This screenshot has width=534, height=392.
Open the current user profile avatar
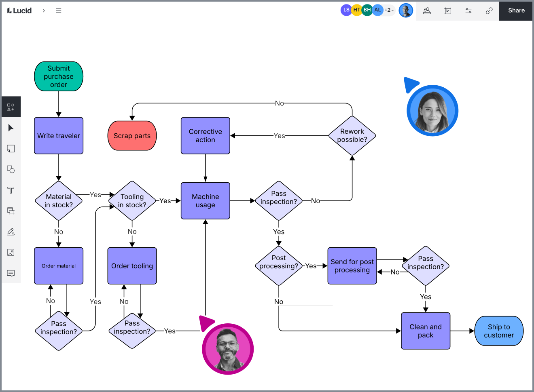coord(406,11)
